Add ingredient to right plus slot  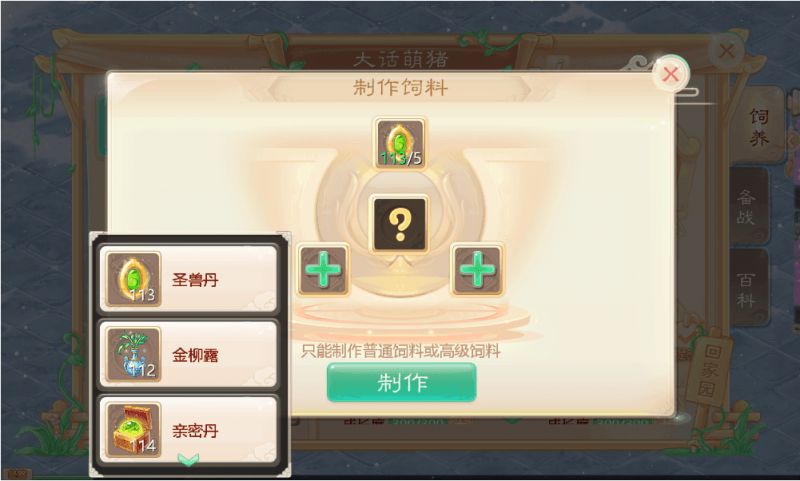coord(477,269)
